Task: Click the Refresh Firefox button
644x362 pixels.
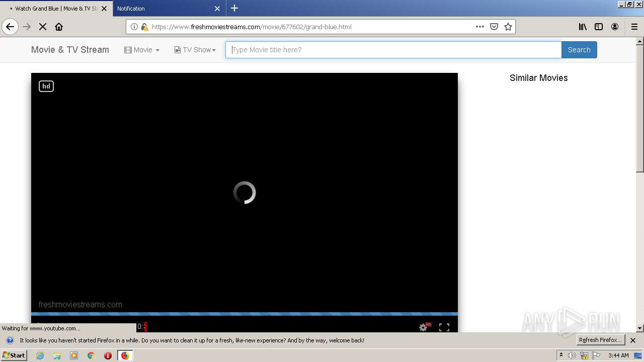Action: coord(601,340)
